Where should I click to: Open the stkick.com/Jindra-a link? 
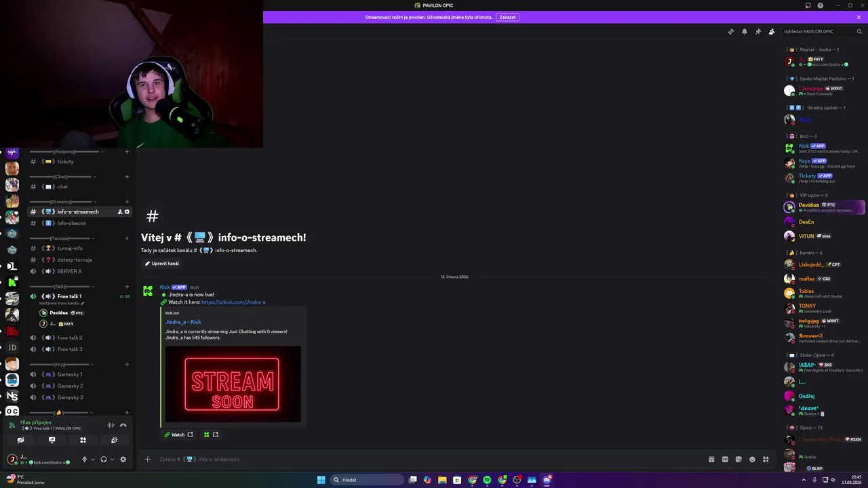[233, 302]
